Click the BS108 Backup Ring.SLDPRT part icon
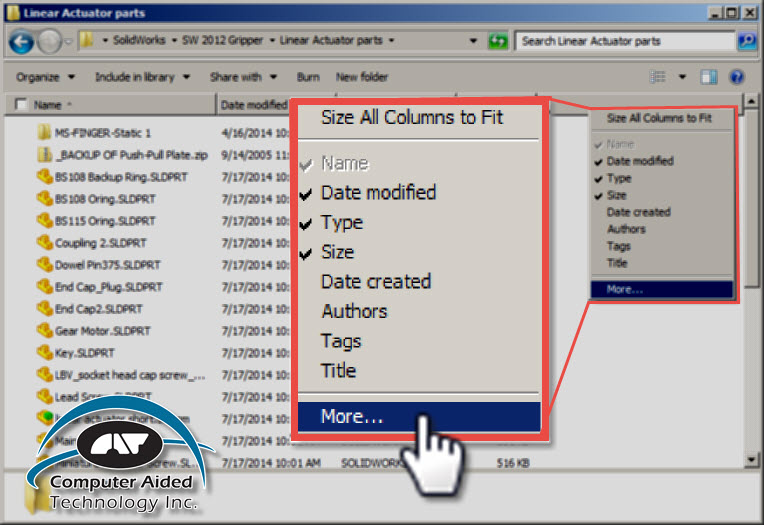The image size is (764, 525). (x=44, y=176)
